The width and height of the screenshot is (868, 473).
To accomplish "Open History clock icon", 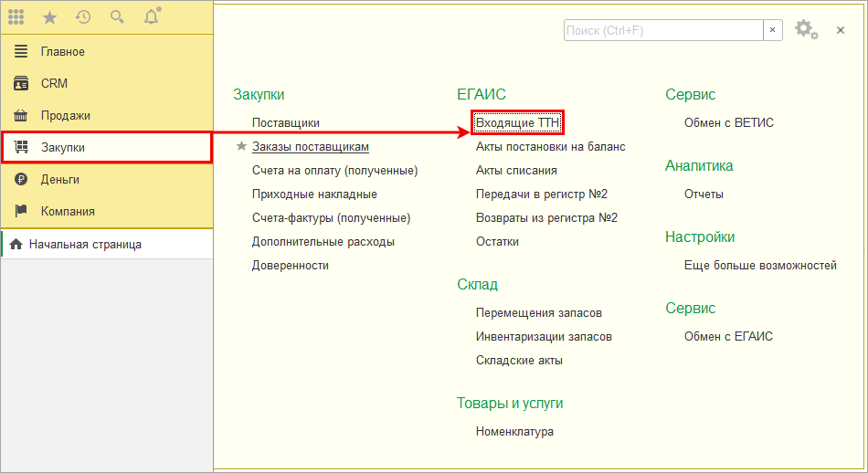I will tap(83, 17).
